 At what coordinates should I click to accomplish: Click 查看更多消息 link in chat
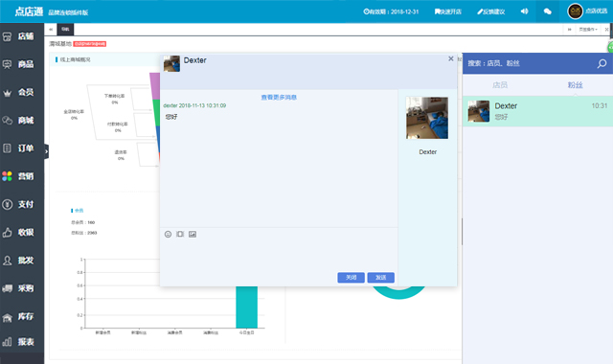[x=279, y=98]
